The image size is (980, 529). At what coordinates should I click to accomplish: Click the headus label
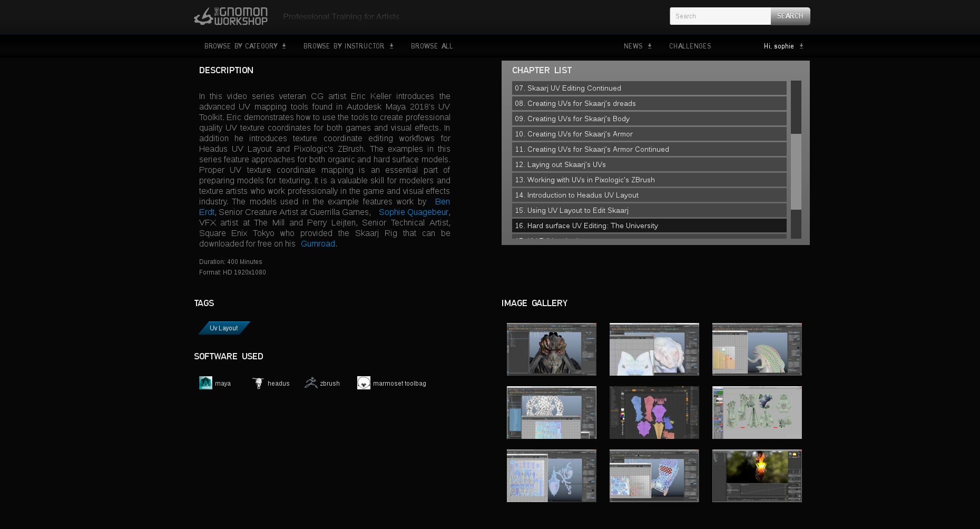[x=279, y=384]
